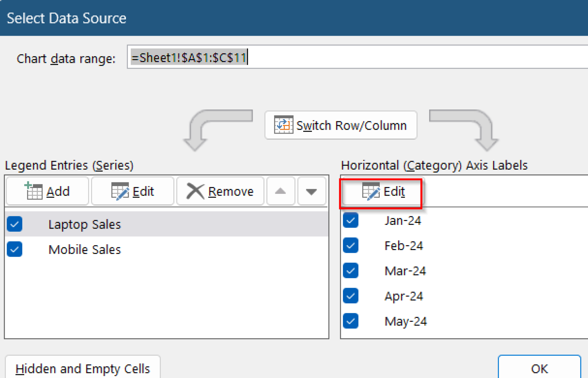
Task: Move Laptop Sales series up with arrow icon
Action: (281, 191)
